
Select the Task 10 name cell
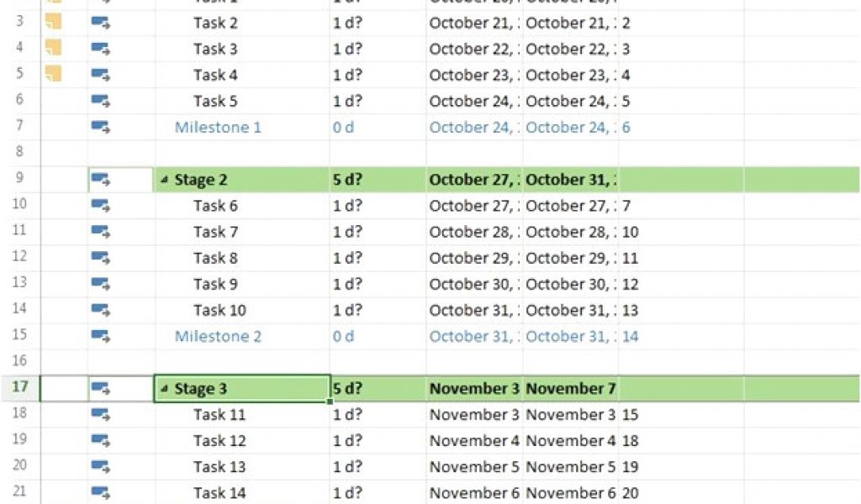(x=219, y=310)
